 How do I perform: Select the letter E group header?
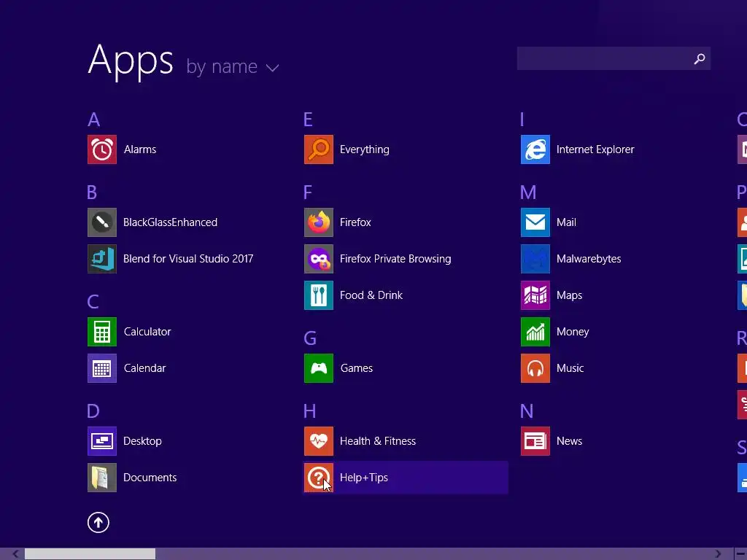(309, 120)
